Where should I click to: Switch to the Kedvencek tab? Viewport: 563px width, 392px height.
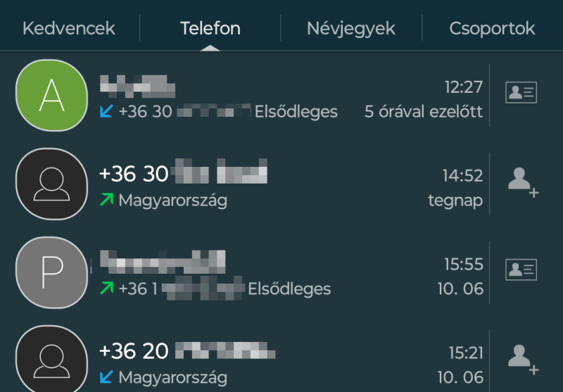pos(69,29)
